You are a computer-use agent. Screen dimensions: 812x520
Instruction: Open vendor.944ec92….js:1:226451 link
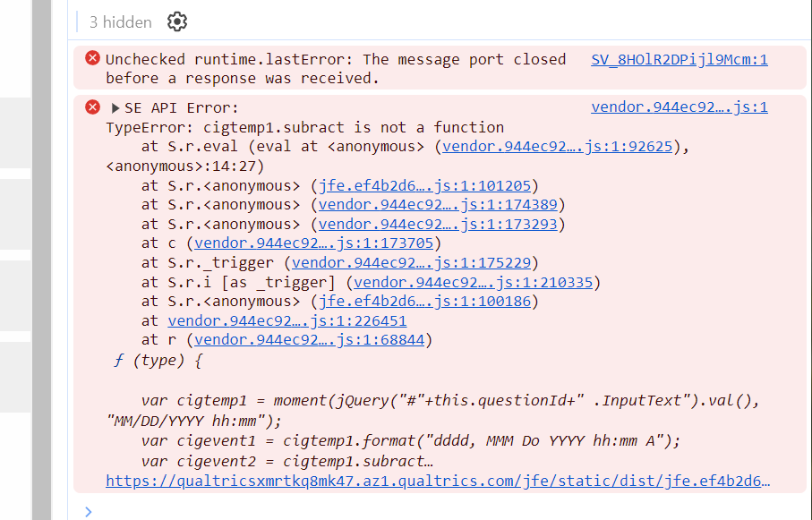point(286,320)
